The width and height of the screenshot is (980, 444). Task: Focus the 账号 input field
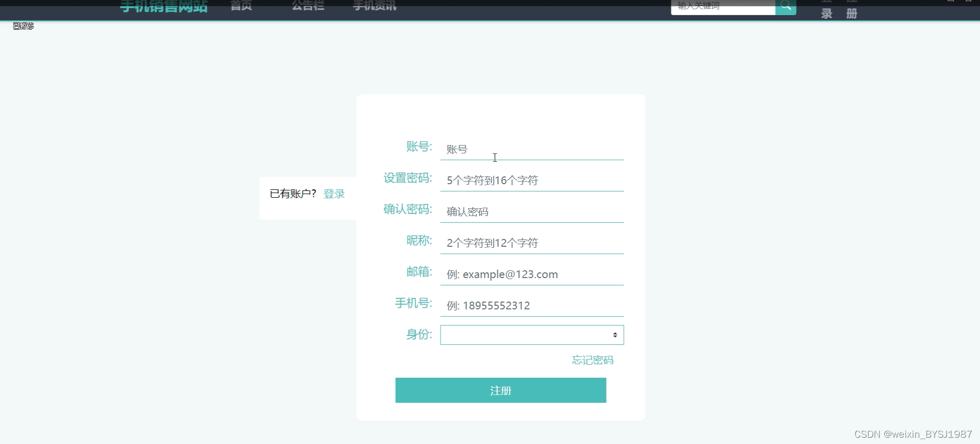pos(532,149)
